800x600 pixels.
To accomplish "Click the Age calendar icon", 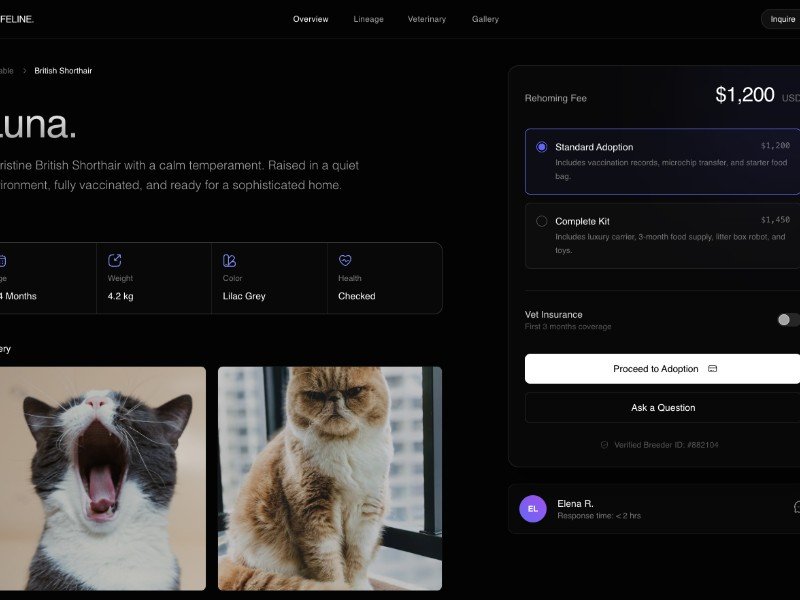I will point(2,260).
